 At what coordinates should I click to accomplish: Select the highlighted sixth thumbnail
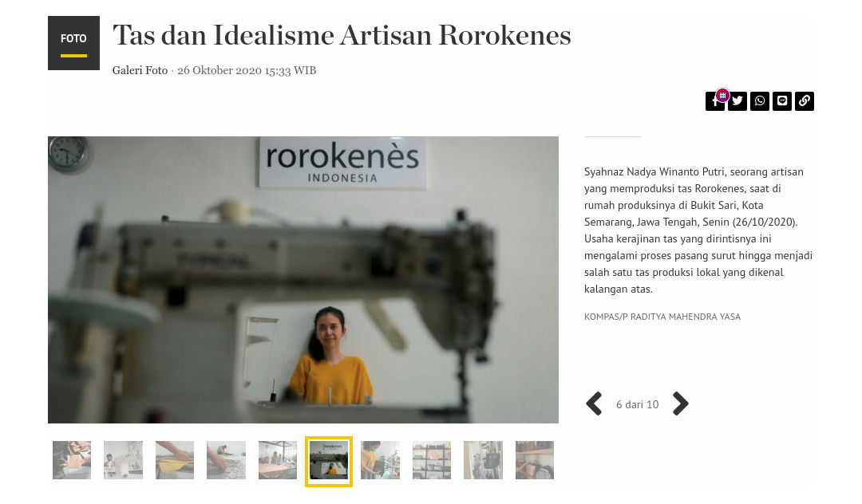[329, 461]
